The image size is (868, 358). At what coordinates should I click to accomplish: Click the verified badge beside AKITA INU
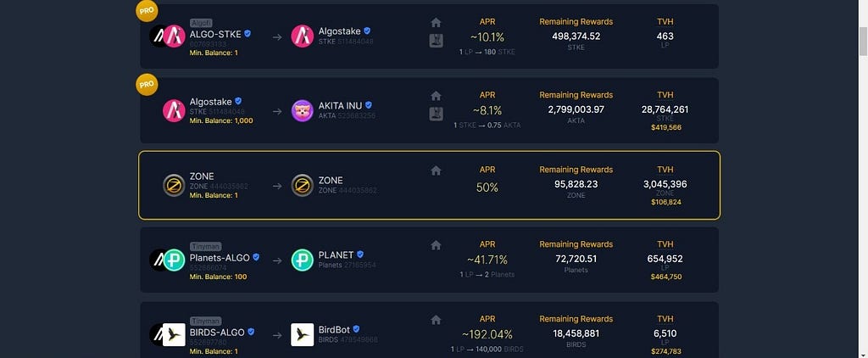pos(369,104)
